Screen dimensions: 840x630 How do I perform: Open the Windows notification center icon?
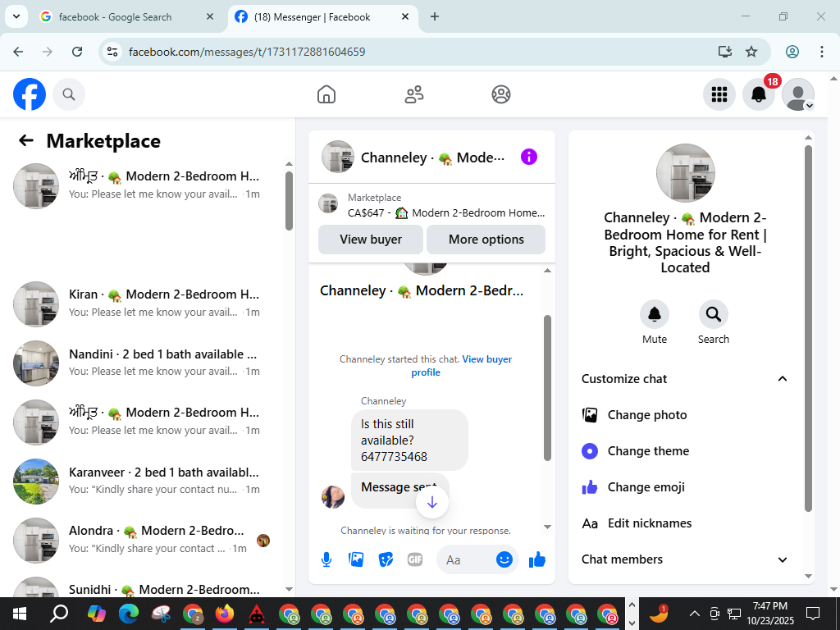[813, 614]
